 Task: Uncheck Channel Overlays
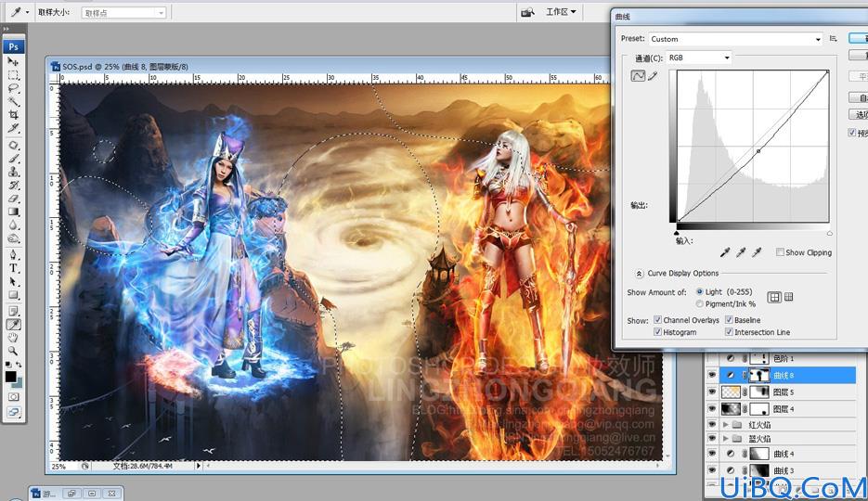pyautogui.click(x=657, y=320)
